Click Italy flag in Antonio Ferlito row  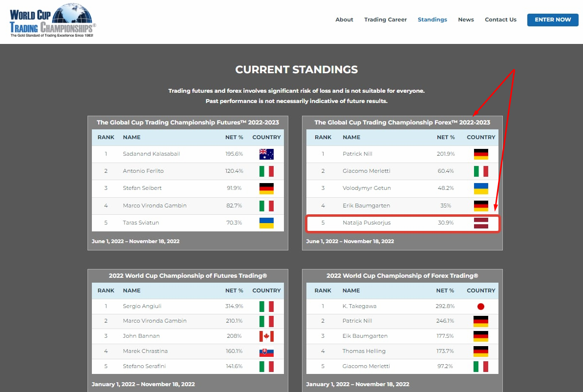coord(266,171)
